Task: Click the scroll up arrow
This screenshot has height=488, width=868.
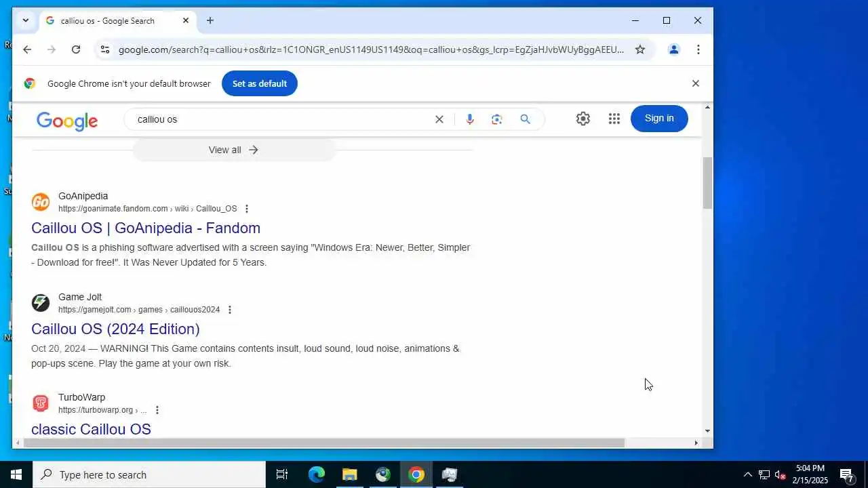Action: click(x=707, y=107)
